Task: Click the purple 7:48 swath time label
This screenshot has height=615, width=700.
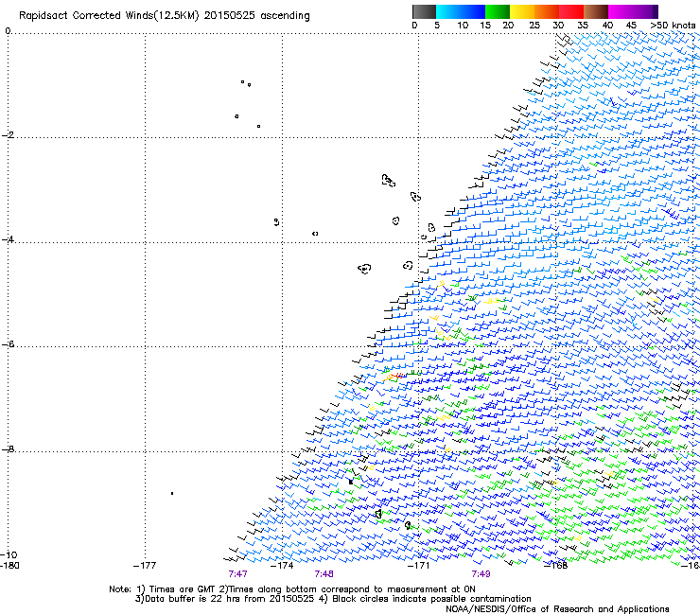Action: click(x=324, y=574)
